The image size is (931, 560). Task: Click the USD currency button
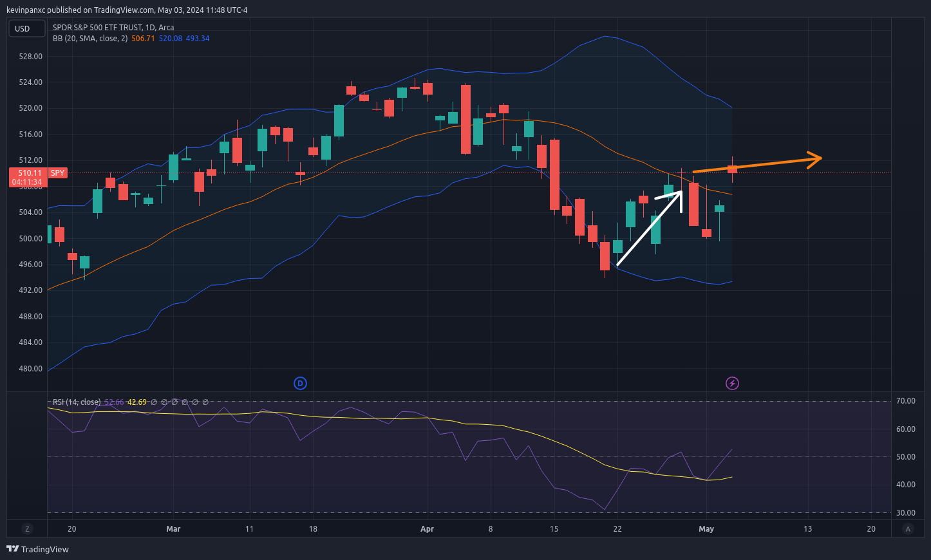[26, 29]
